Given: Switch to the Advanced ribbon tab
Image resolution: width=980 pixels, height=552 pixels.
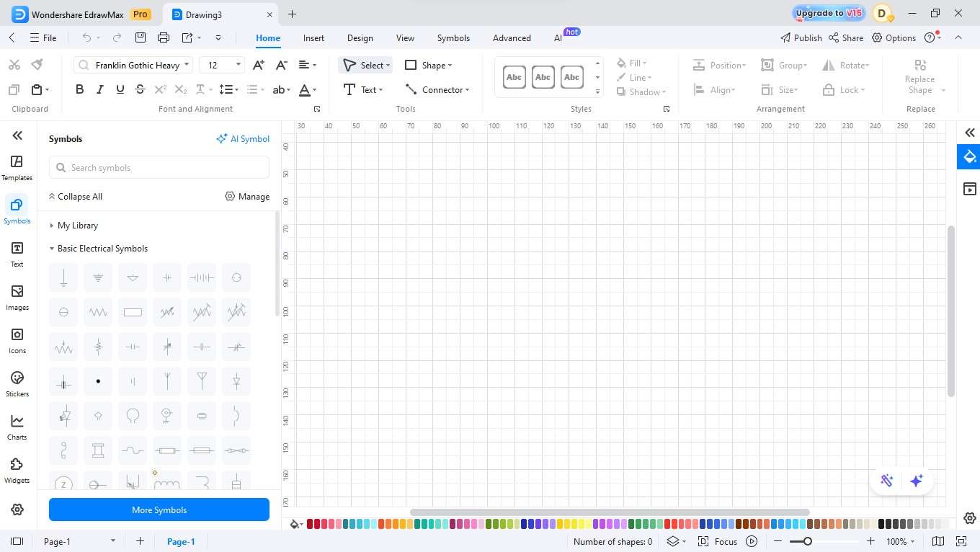Looking at the screenshot, I should point(512,38).
